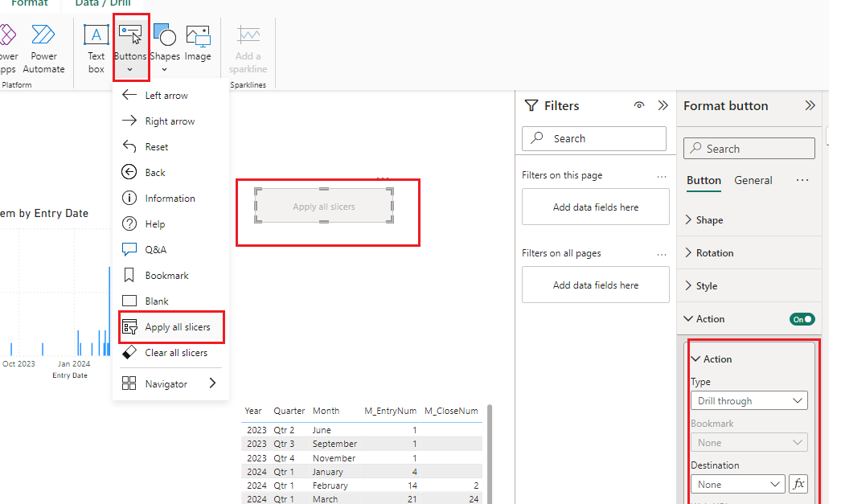Open Filters on this page options
The height and width of the screenshot is (504, 841).
click(662, 176)
